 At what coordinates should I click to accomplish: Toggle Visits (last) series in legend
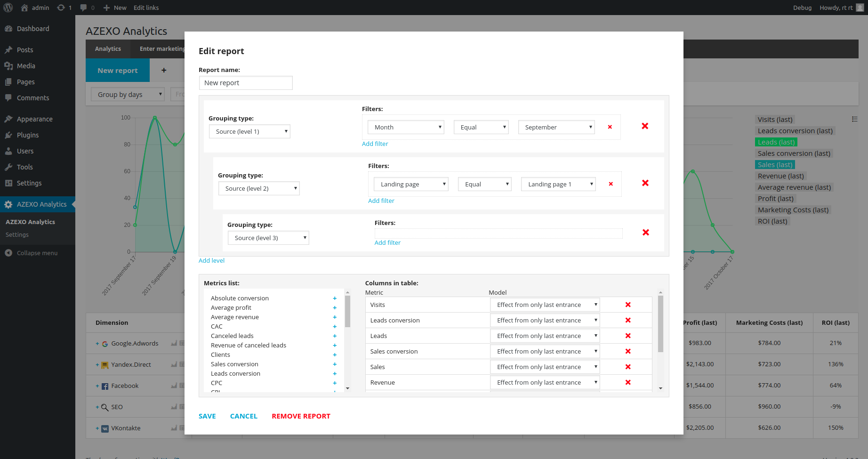coord(775,120)
